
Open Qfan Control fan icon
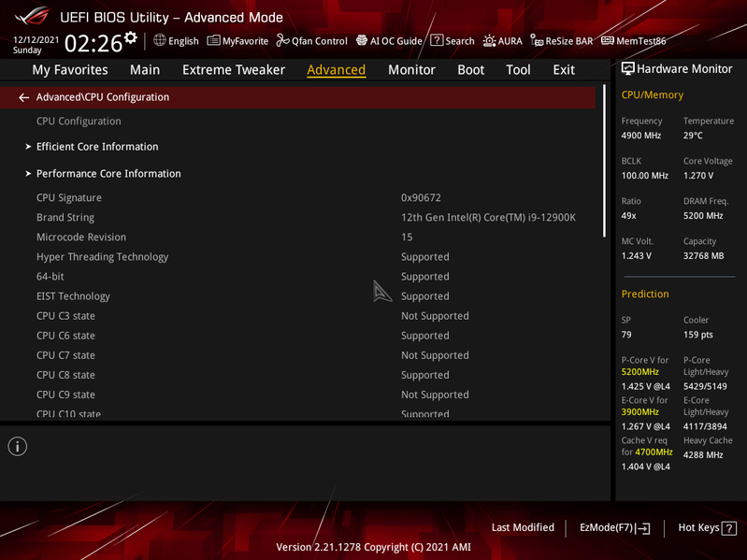[x=283, y=40]
